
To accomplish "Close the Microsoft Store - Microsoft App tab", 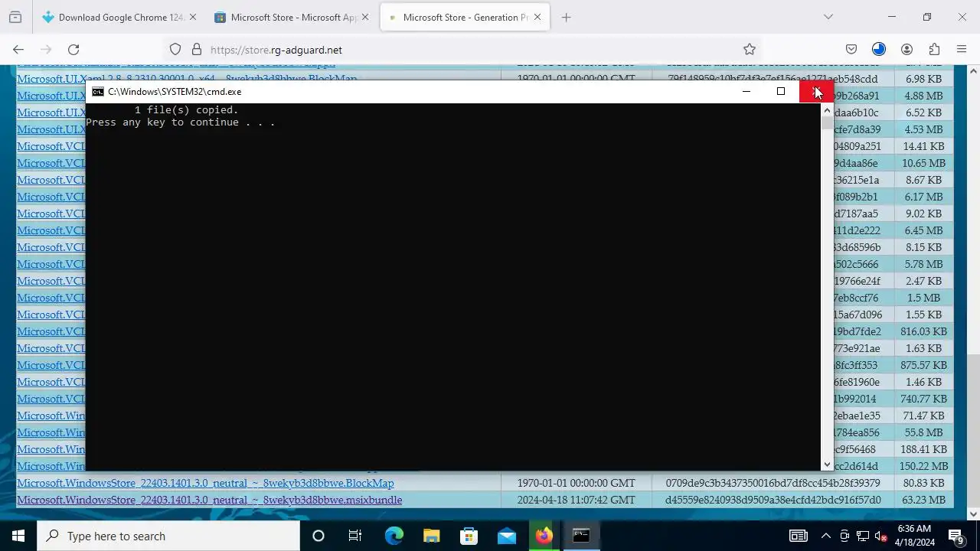I will click(x=365, y=17).
